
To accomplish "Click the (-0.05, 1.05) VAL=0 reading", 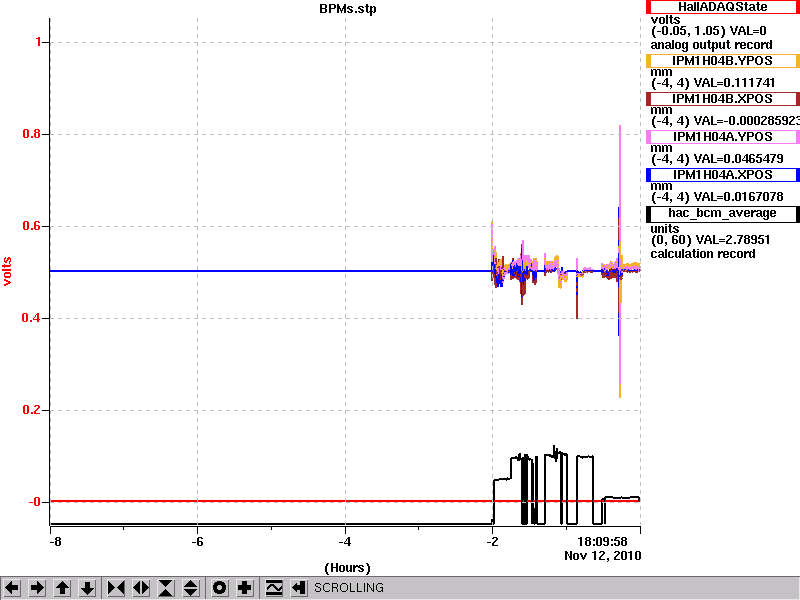I will (709, 31).
